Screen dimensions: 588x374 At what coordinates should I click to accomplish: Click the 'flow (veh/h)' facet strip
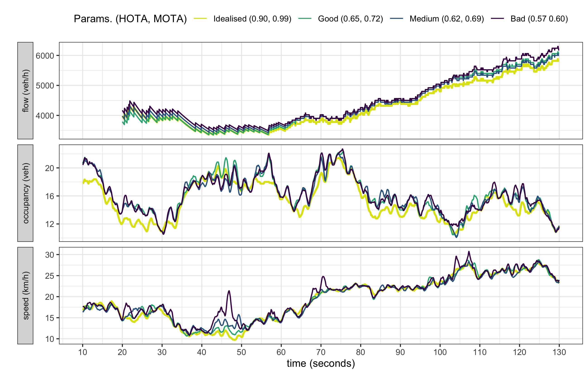click(25, 91)
